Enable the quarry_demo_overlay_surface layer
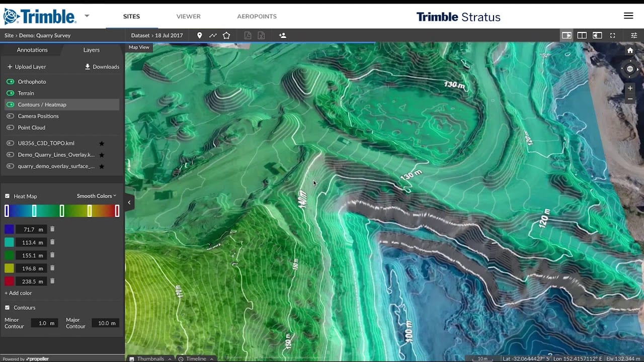This screenshot has width=644, height=362. [10, 166]
